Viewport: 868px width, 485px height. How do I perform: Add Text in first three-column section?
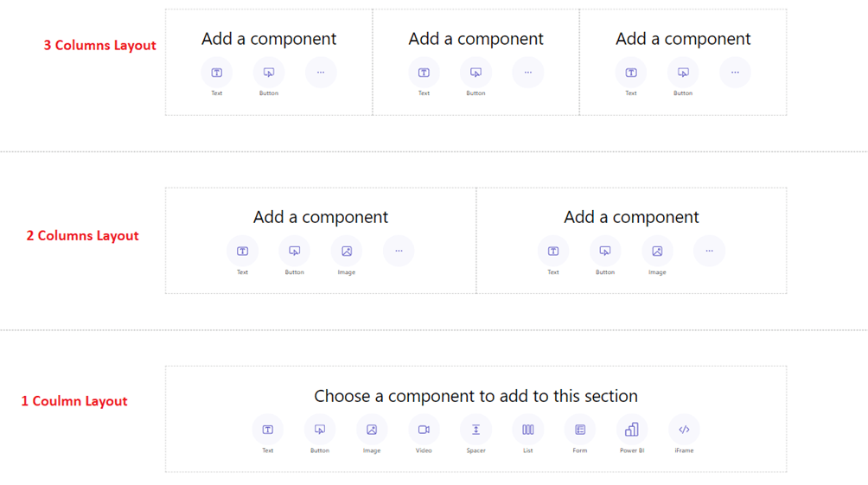coord(217,73)
